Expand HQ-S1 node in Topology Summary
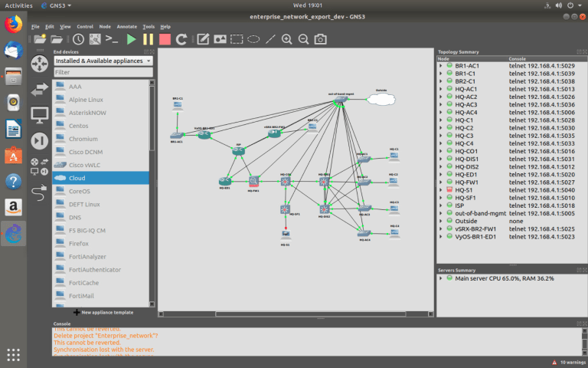Image resolution: width=588 pixels, height=368 pixels. [441, 190]
